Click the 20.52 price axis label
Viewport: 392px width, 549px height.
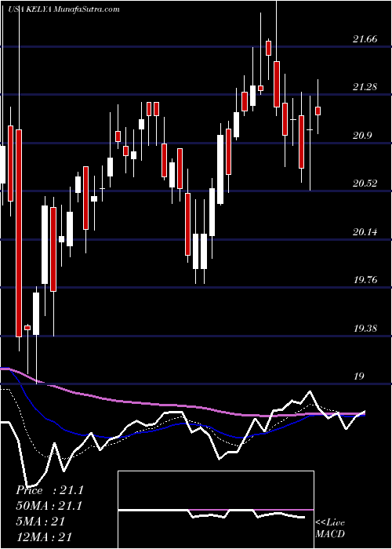click(x=365, y=183)
